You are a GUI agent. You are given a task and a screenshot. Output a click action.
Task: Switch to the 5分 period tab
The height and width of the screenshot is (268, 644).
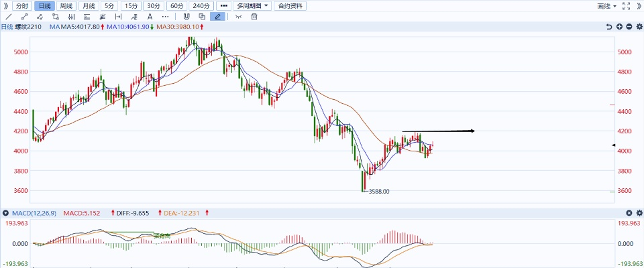click(x=109, y=6)
